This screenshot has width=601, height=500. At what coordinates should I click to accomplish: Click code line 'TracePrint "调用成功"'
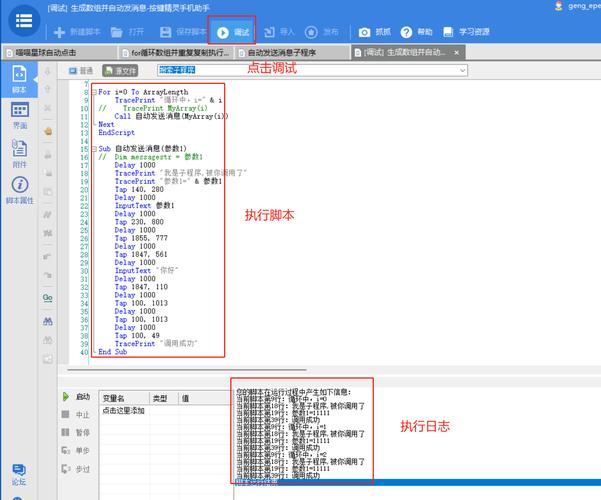(156, 344)
